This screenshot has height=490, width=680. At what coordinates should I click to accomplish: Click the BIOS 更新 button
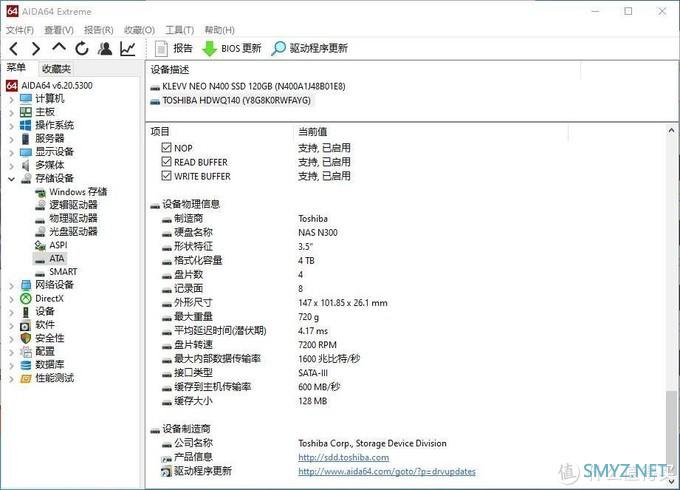[232, 48]
